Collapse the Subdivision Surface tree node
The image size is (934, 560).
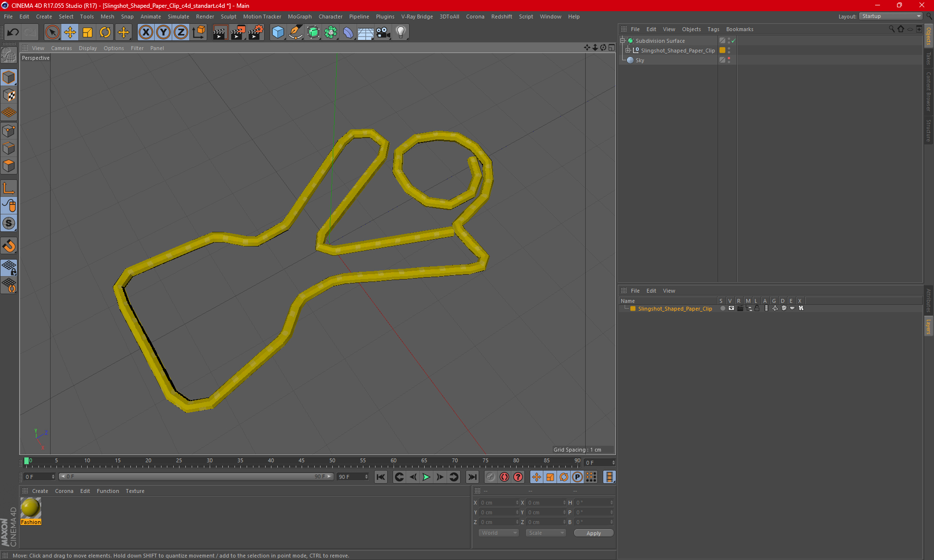(x=623, y=41)
